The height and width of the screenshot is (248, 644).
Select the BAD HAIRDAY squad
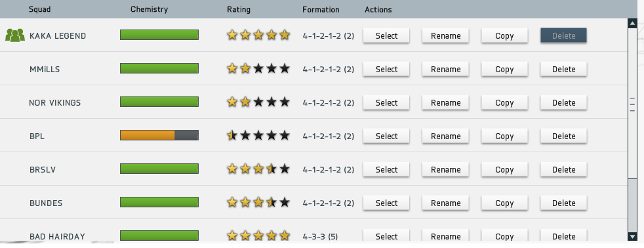[386, 236]
